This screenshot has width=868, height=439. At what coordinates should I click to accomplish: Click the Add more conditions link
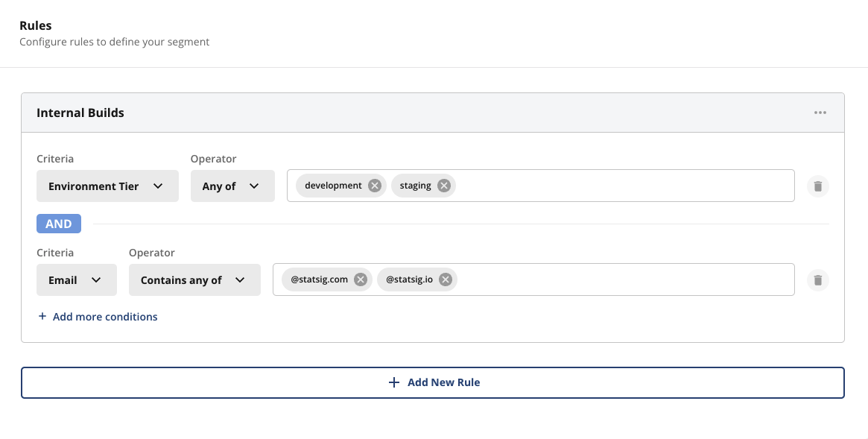[105, 316]
